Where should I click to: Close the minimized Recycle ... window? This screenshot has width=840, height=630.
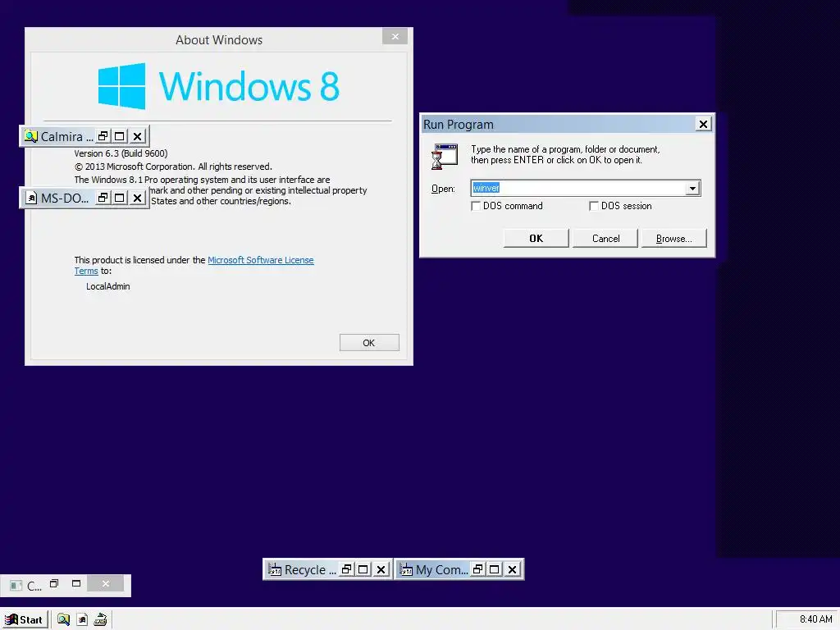point(381,569)
